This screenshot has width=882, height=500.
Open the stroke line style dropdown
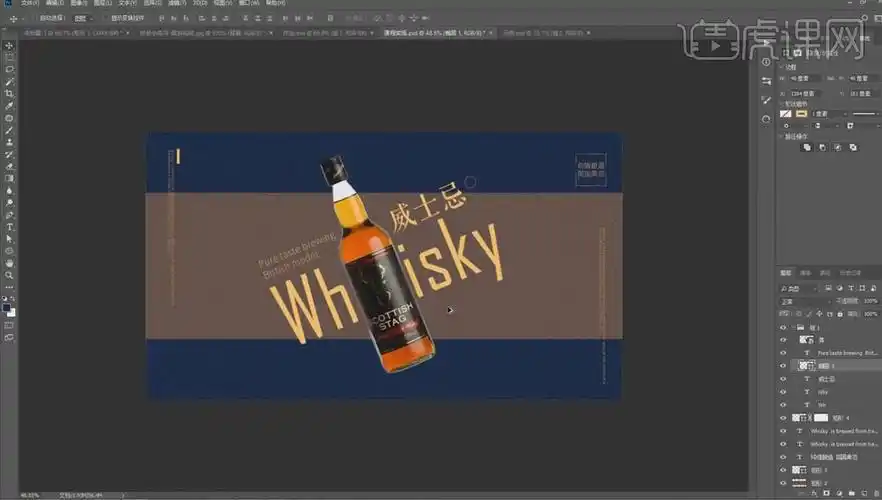(865, 114)
